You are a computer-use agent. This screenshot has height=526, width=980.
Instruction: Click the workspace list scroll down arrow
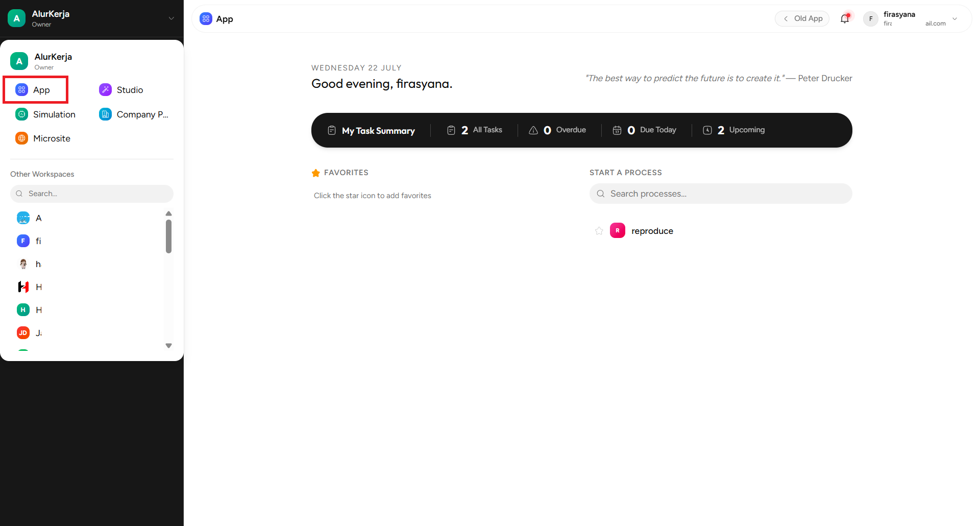coord(169,346)
